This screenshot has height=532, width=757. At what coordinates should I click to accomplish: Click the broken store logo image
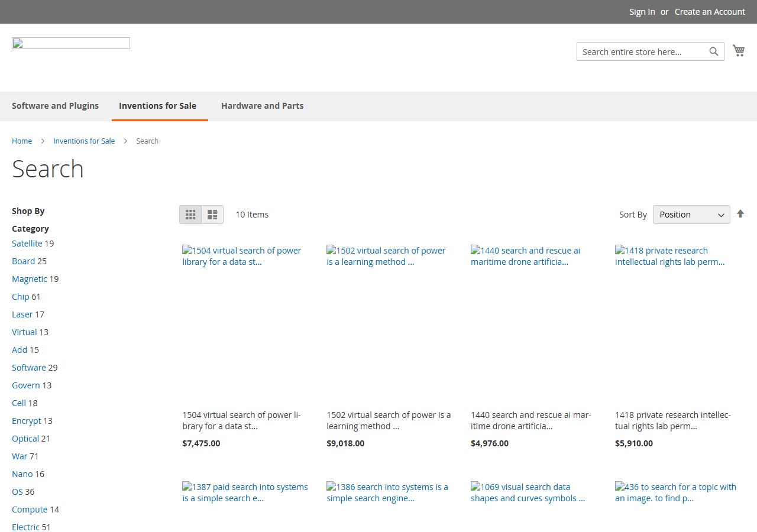coord(71,43)
